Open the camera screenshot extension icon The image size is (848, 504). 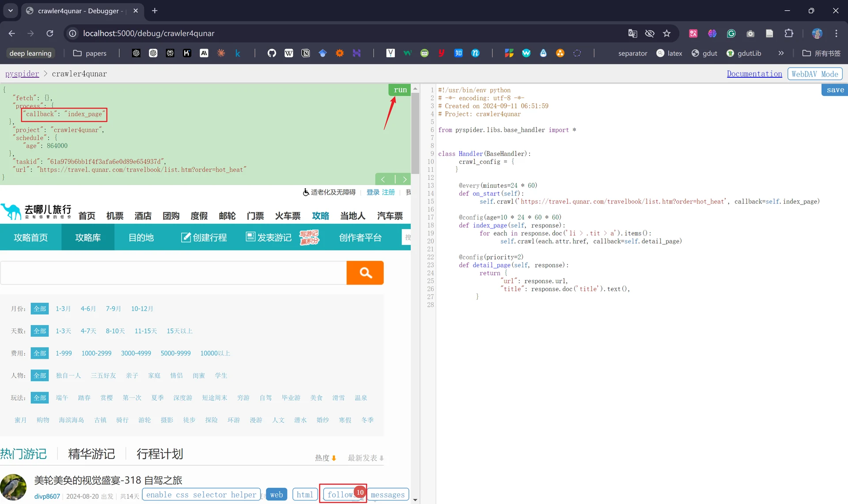point(750,33)
